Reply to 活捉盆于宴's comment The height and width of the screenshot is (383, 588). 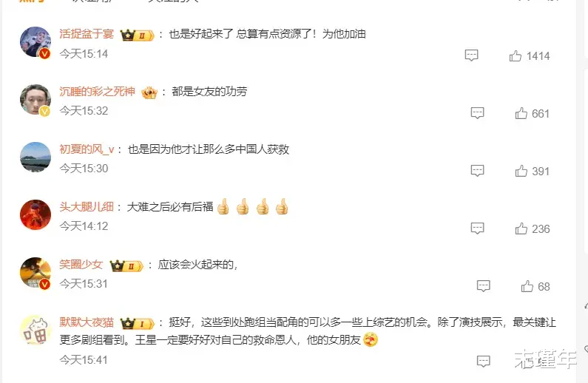coord(471,55)
